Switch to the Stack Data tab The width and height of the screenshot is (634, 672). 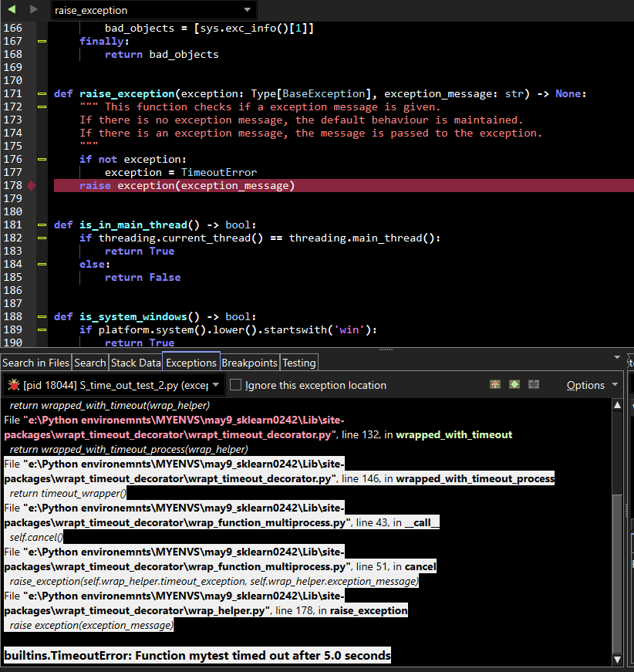(136, 363)
